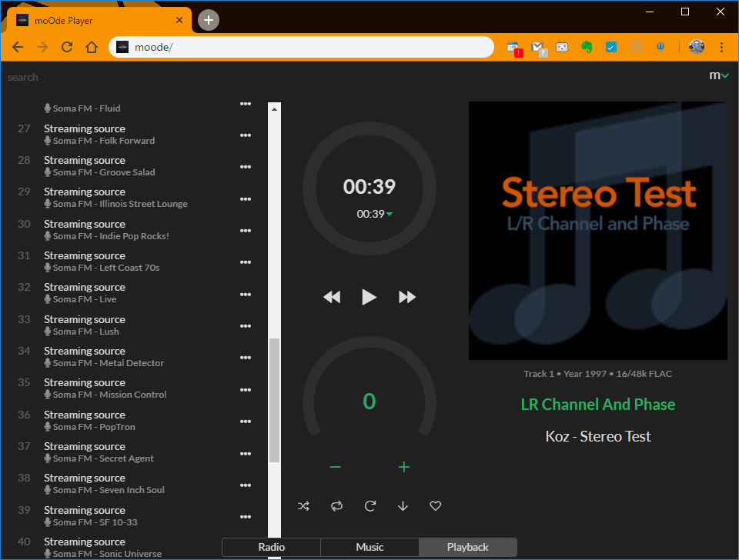Image resolution: width=739 pixels, height=560 pixels.
Task: Skip to previous track
Action: [x=332, y=297]
